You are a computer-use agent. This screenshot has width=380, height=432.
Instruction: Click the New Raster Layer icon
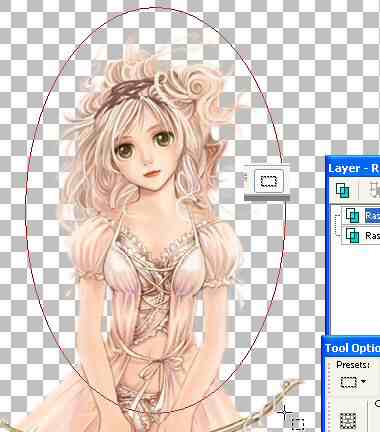[x=343, y=191]
